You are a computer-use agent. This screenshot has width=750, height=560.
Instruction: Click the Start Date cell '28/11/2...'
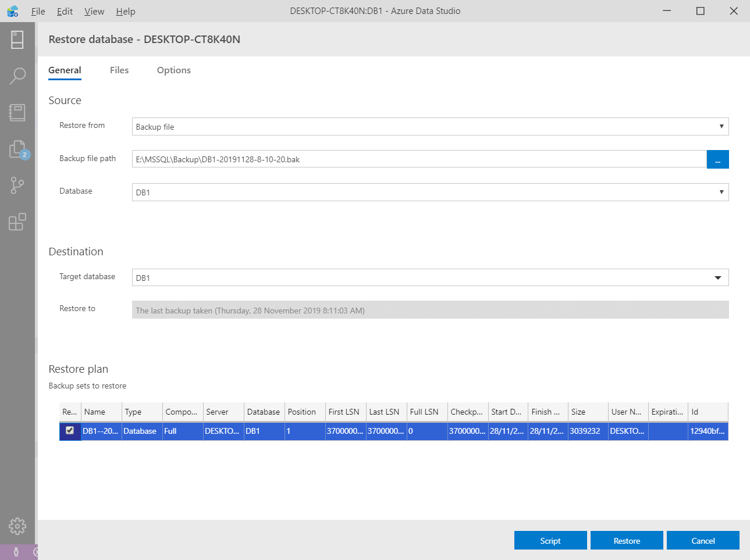coord(509,431)
